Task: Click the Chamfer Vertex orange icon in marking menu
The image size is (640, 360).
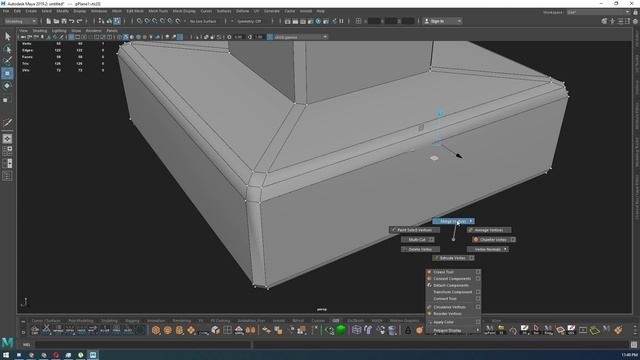Action: (x=476, y=240)
